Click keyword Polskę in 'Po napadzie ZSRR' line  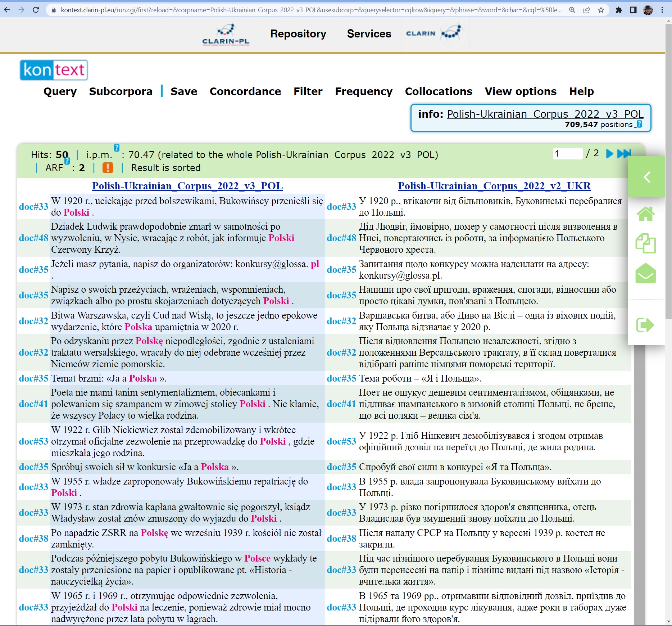point(154,533)
